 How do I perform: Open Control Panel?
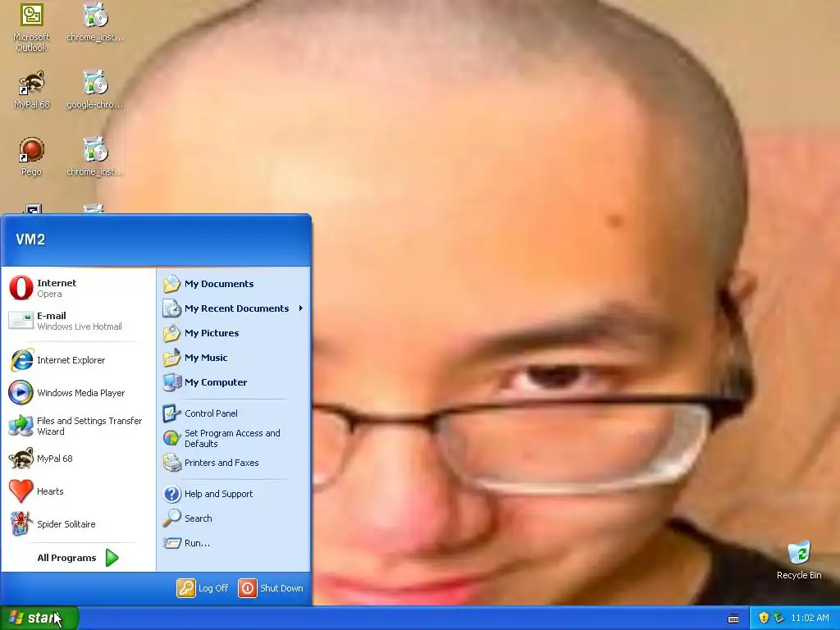click(234, 413)
